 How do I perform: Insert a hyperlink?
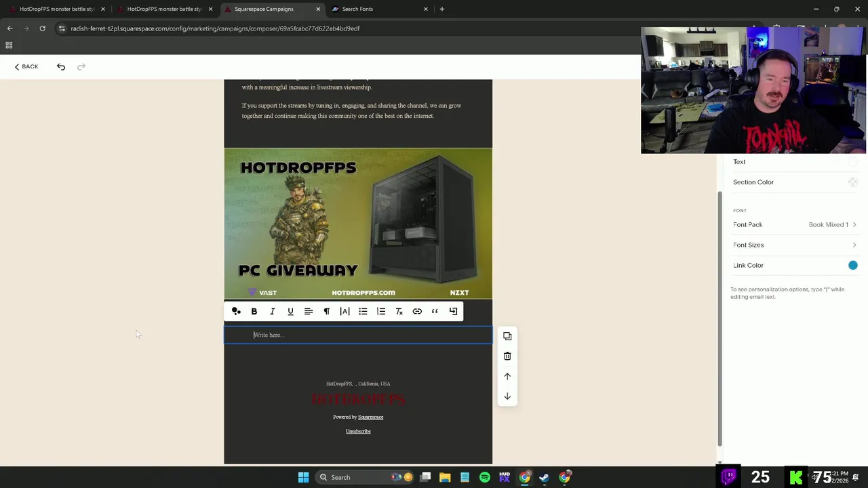click(417, 311)
